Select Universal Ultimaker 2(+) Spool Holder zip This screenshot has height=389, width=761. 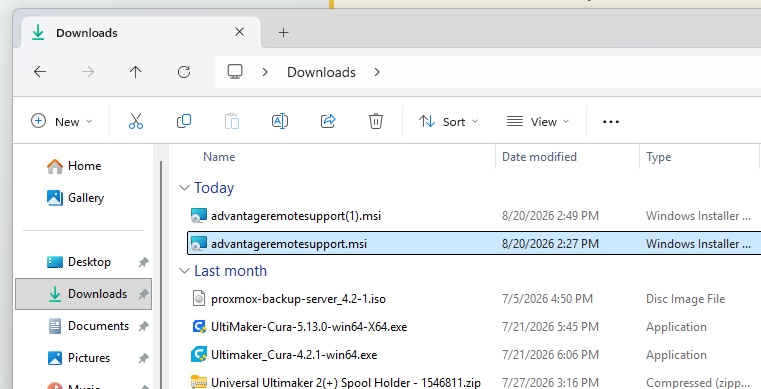346,383
